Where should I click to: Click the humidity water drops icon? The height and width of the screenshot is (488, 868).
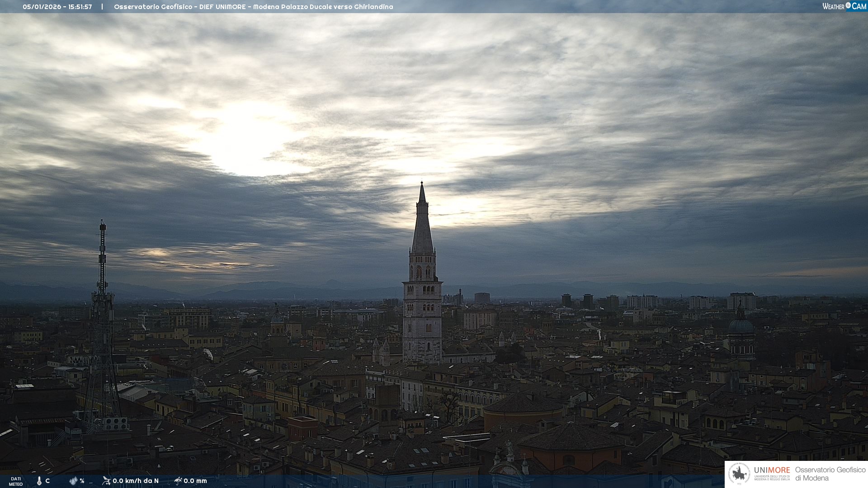pos(73,481)
